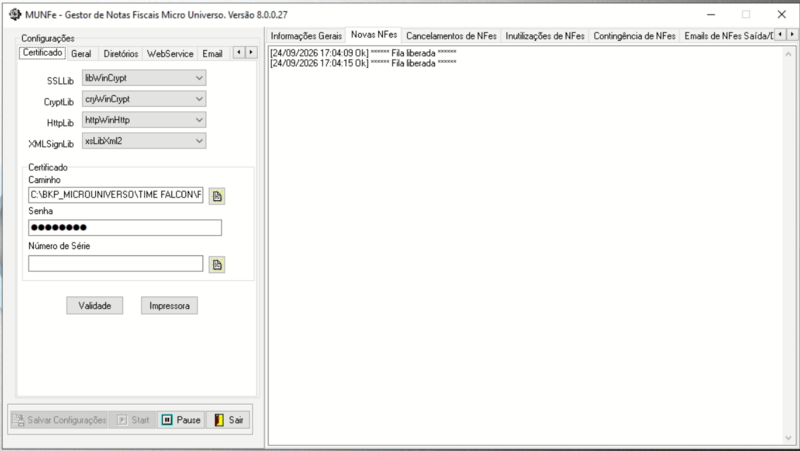Click the log scrollbar up arrow
Screen dimensions: 800x451
(x=789, y=54)
